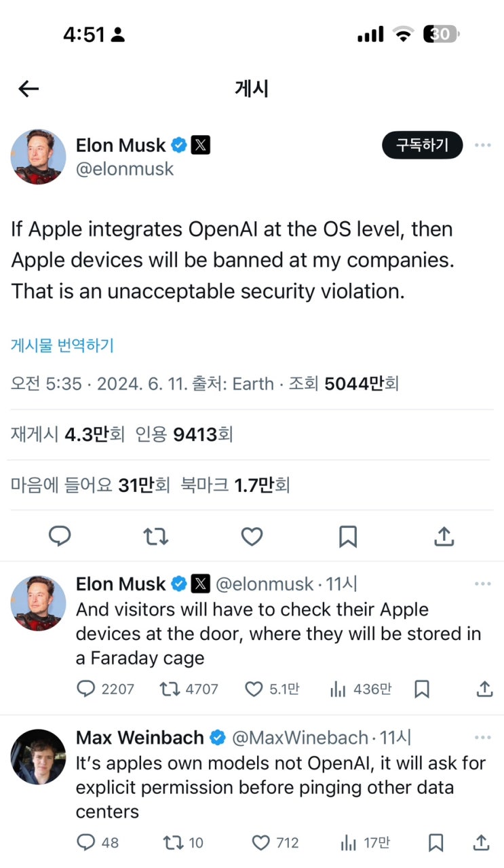
Task: Tap 게시물 번역하기 to translate post
Action: click(62, 345)
